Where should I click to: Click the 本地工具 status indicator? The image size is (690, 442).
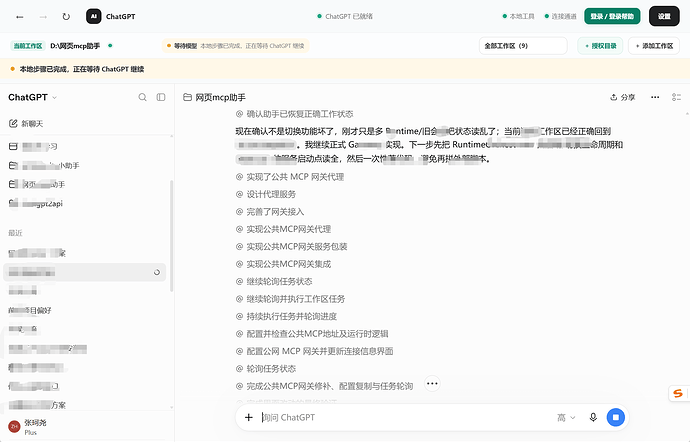tap(518, 16)
